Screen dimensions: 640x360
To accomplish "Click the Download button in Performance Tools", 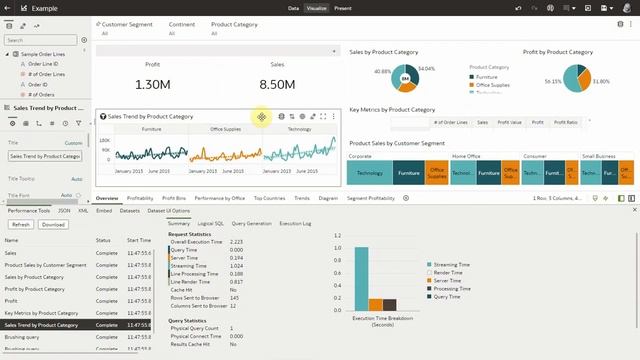I will click(x=53, y=224).
